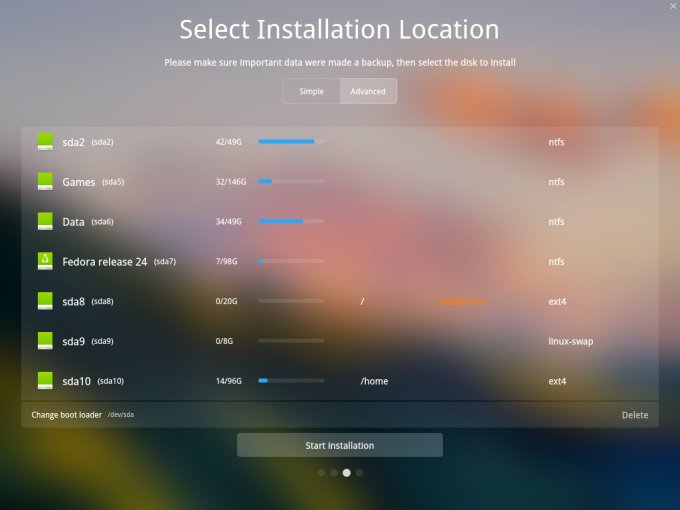Image resolution: width=680 pixels, height=510 pixels.
Task: Open ext4 filesystem type for sda10
Action: point(557,381)
